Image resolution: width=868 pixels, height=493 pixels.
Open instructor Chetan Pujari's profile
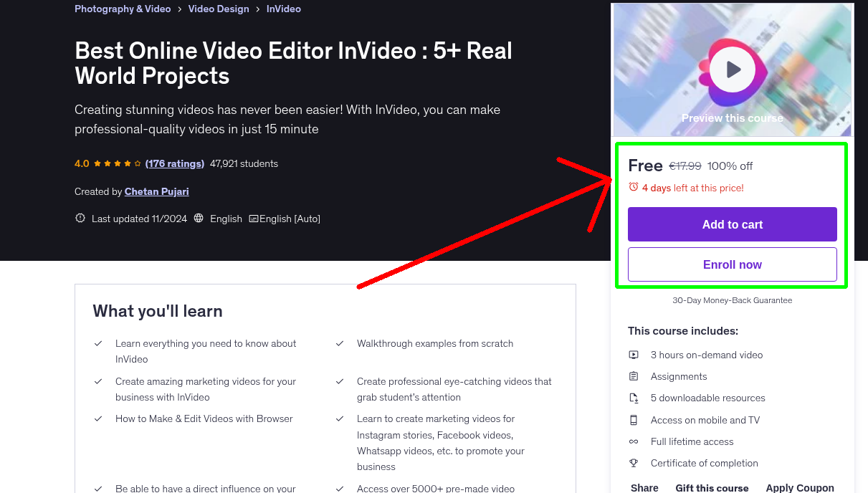[156, 191]
